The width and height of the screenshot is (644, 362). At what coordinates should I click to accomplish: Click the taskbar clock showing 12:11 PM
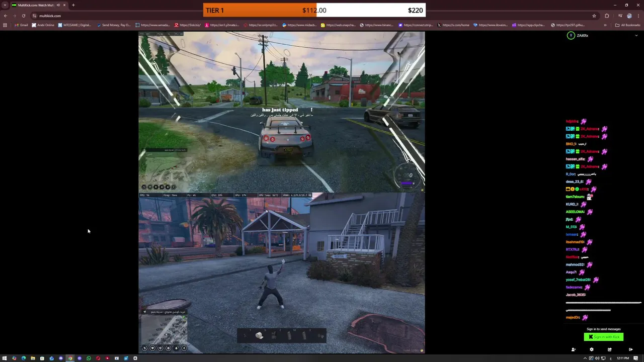[623, 358]
